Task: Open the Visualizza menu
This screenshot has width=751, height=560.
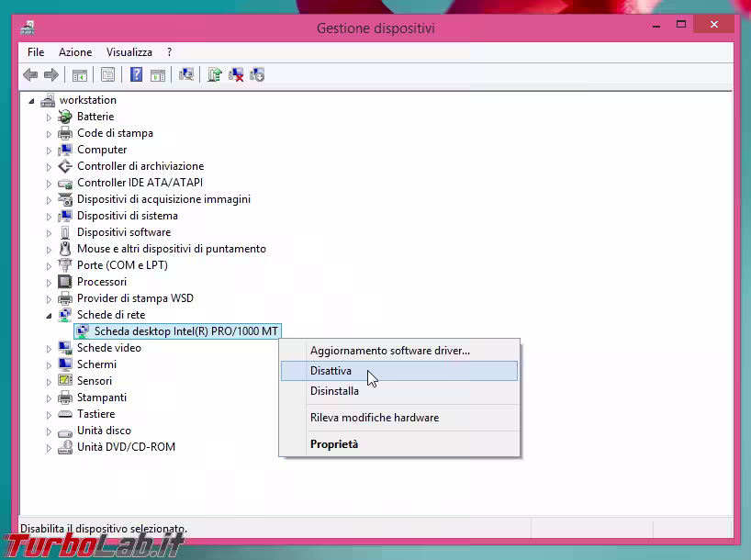Action: coord(129,52)
